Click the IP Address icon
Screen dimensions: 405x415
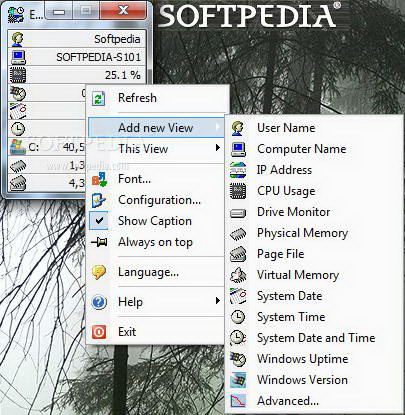pyautogui.click(x=238, y=170)
